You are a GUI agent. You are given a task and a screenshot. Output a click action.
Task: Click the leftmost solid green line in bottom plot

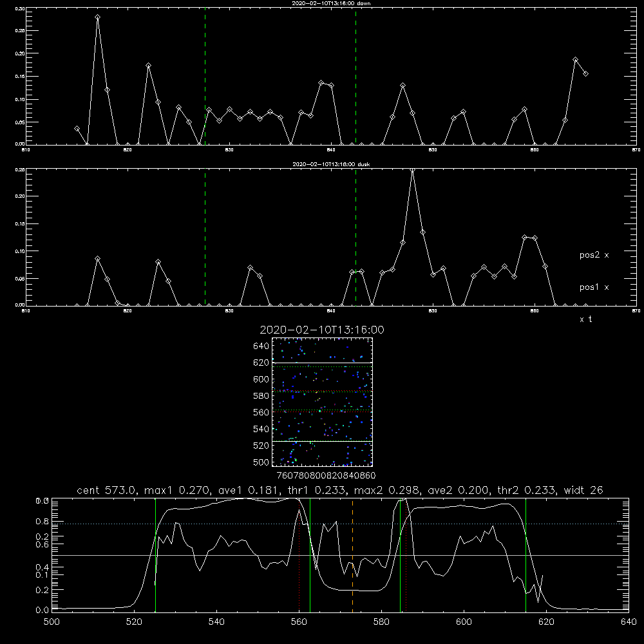[x=155, y=555]
